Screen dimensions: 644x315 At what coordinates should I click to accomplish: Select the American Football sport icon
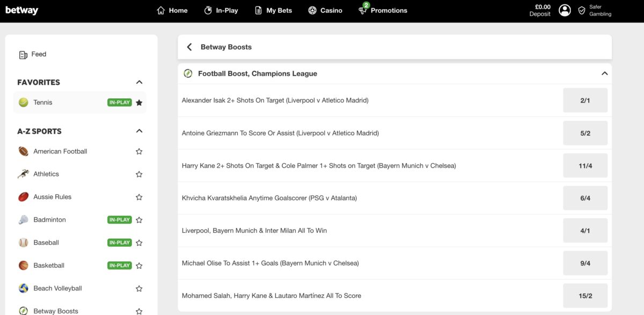click(x=24, y=151)
